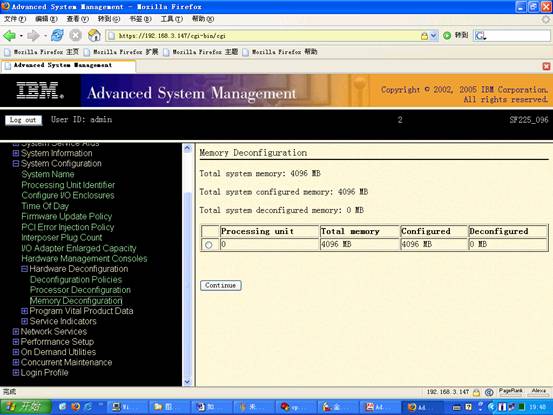Select the Advanced System Management tab

(x=68, y=66)
